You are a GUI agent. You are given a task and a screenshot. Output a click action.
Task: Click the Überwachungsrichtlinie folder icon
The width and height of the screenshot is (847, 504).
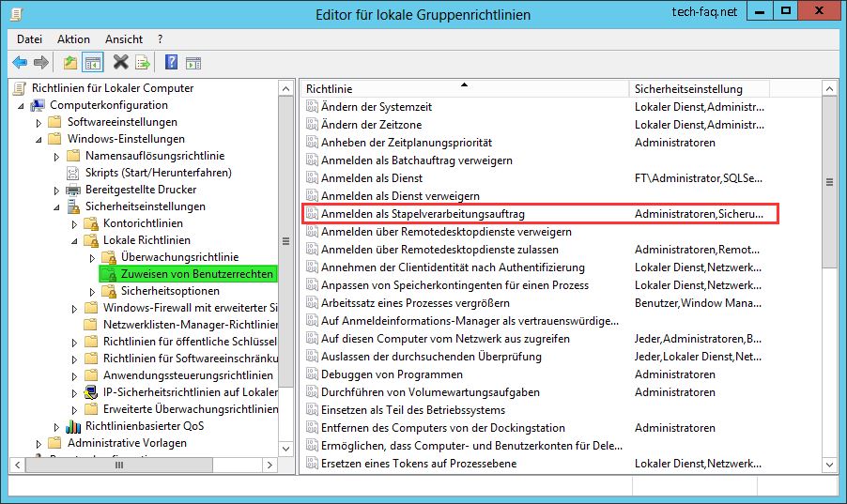[109, 257]
